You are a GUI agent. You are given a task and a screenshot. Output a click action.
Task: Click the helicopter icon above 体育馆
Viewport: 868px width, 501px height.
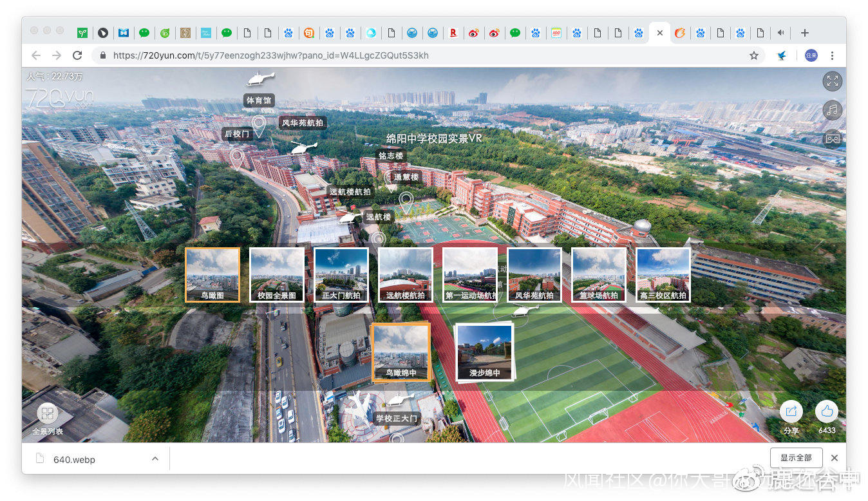[259, 79]
